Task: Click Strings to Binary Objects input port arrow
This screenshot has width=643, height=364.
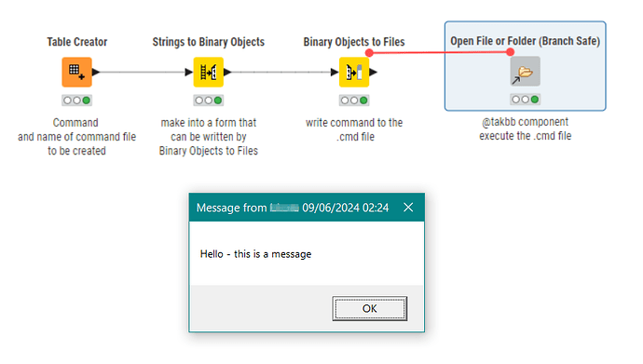Action: (188, 72)
